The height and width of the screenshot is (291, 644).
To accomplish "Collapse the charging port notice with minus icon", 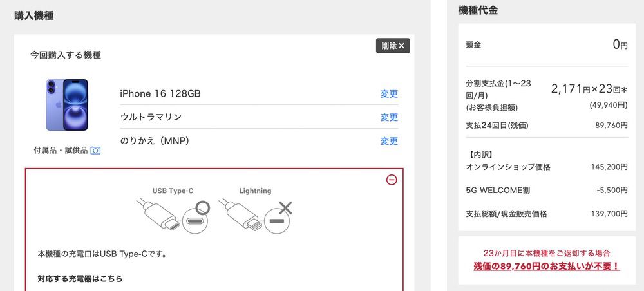I will [392, 180].
